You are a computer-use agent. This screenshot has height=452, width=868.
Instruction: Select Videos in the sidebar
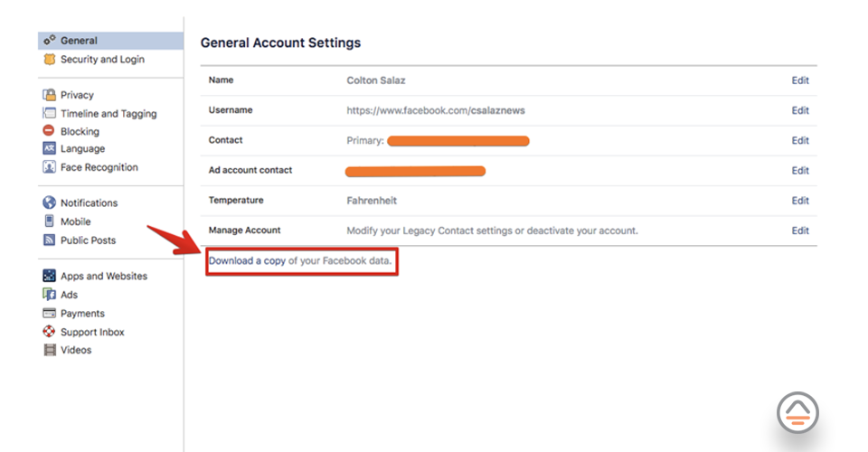click(x=76, y=350)
